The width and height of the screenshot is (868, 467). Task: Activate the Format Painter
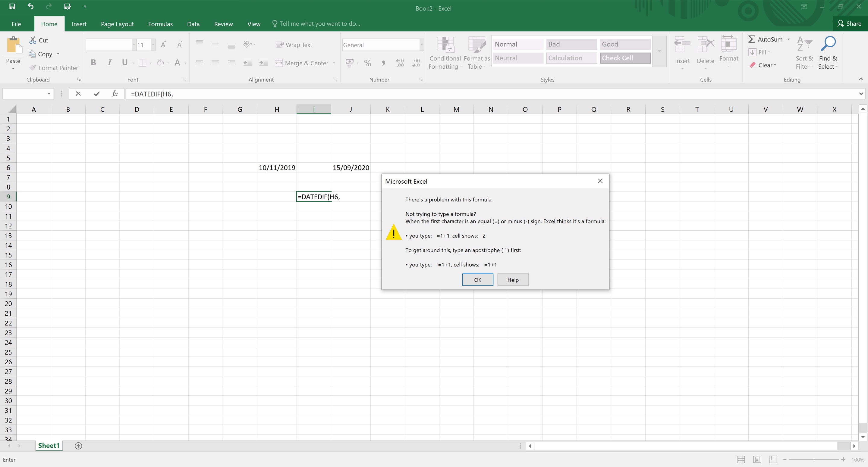click(54, 68)
